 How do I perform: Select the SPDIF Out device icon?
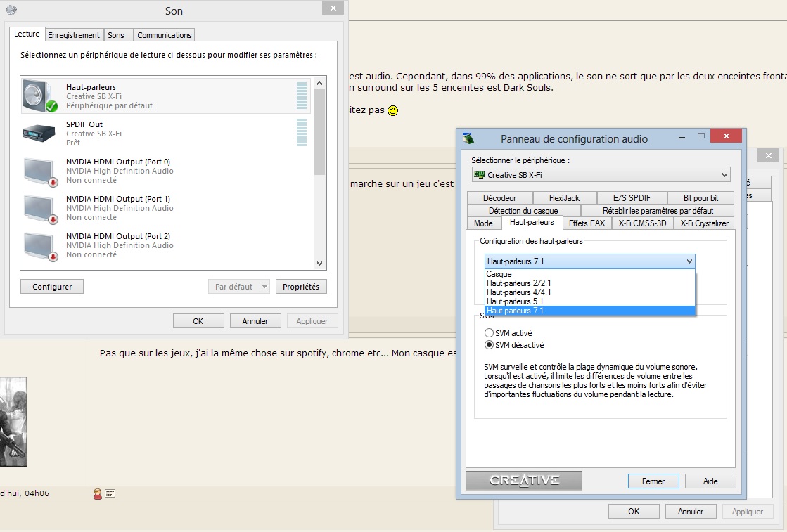tap(39, 133)
